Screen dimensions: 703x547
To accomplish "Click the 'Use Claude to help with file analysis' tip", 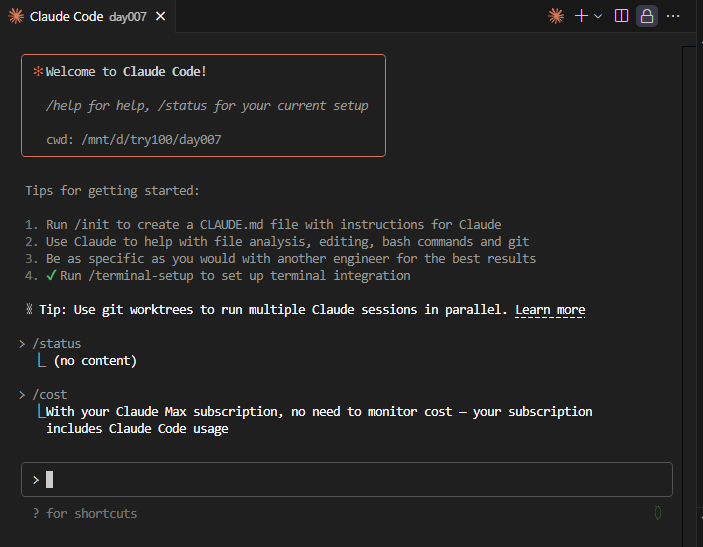I will point(287,242).
